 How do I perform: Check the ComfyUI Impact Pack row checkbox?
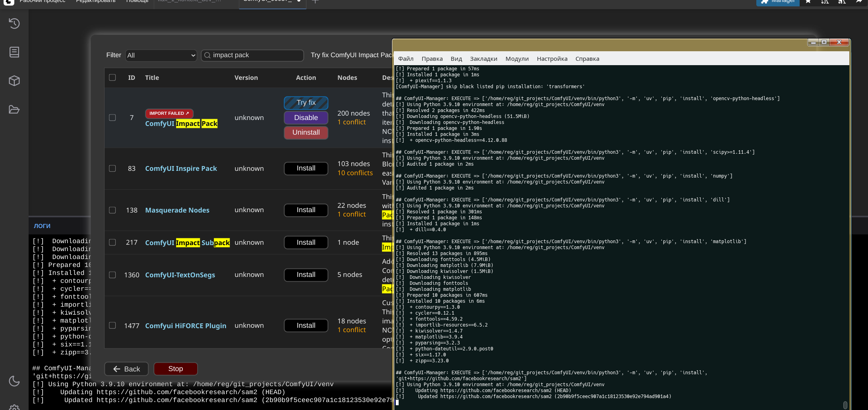point(112,118)
